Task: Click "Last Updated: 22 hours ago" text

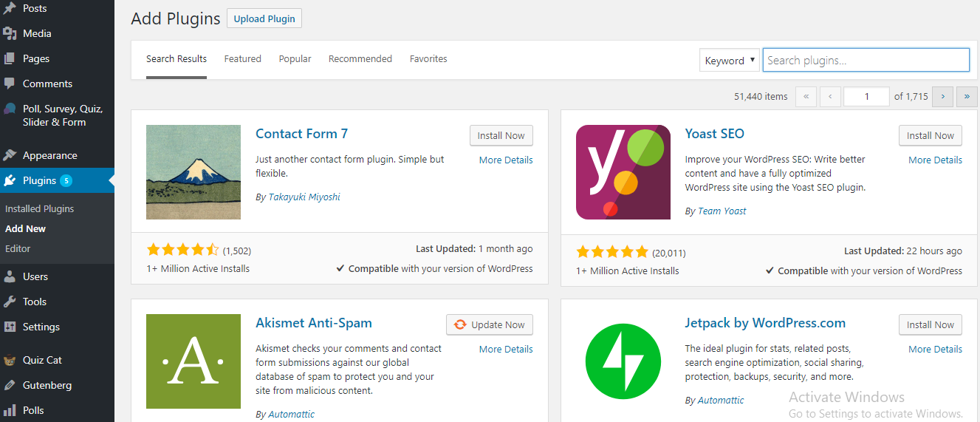Action: (x=903, y=251)
